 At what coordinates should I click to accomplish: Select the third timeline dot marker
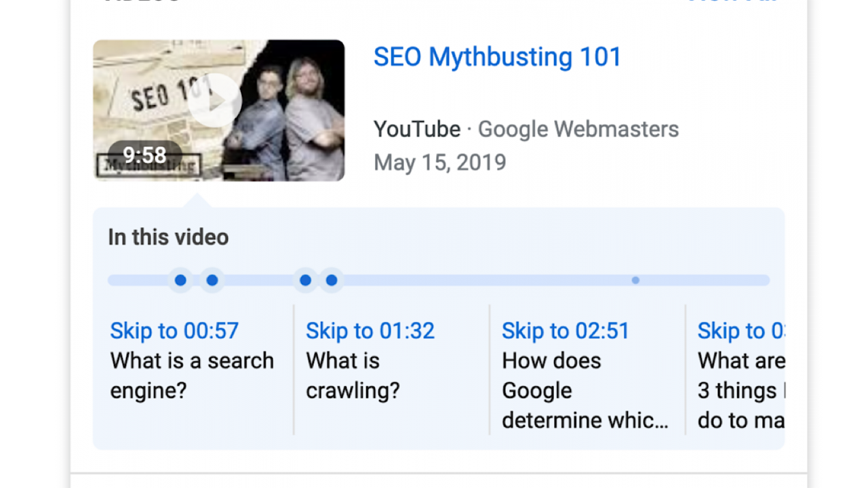click(305, 280)
